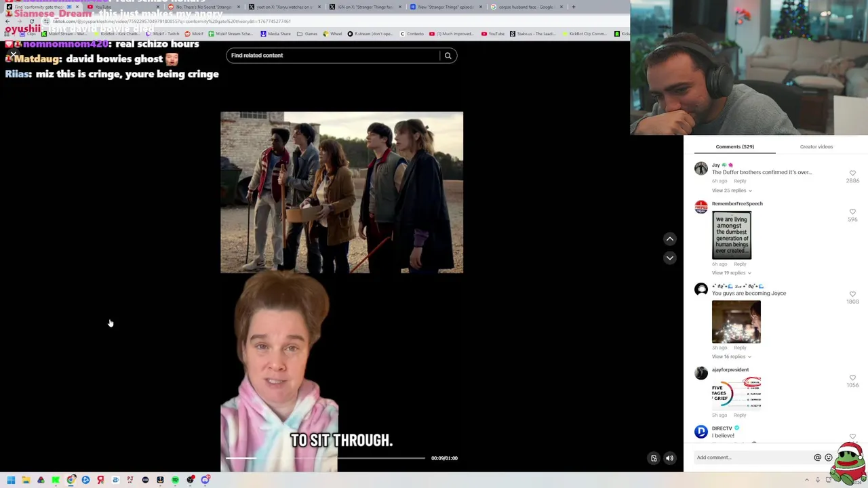The height and width of the screenshot is (488, 868).
Task: Click the ajayforpresident username
Action: pos(730,370)
